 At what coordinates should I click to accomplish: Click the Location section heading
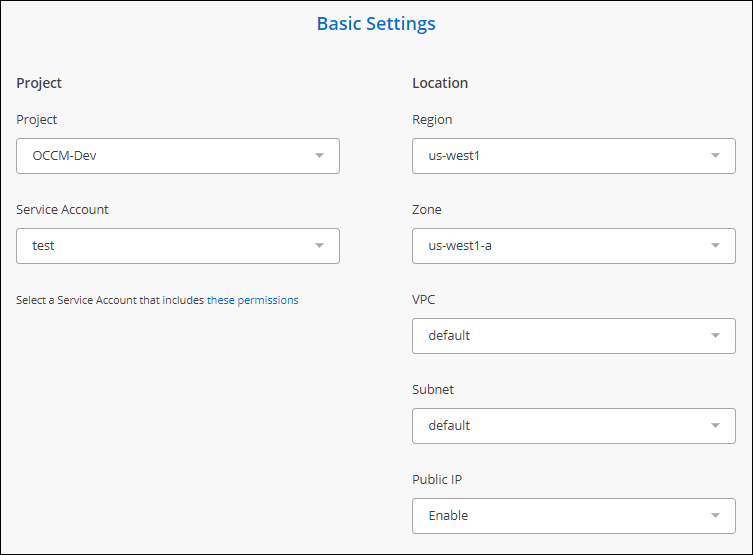[440, 83]
